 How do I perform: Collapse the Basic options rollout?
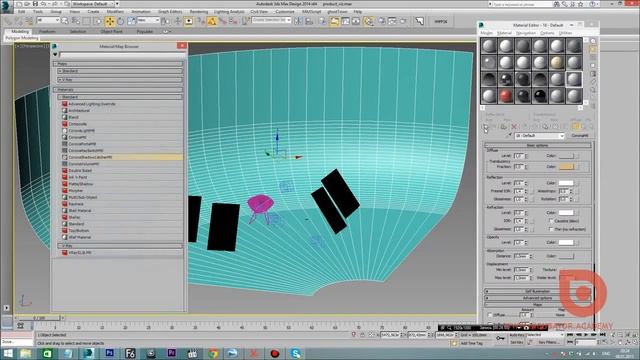click(x=538, y=145)
